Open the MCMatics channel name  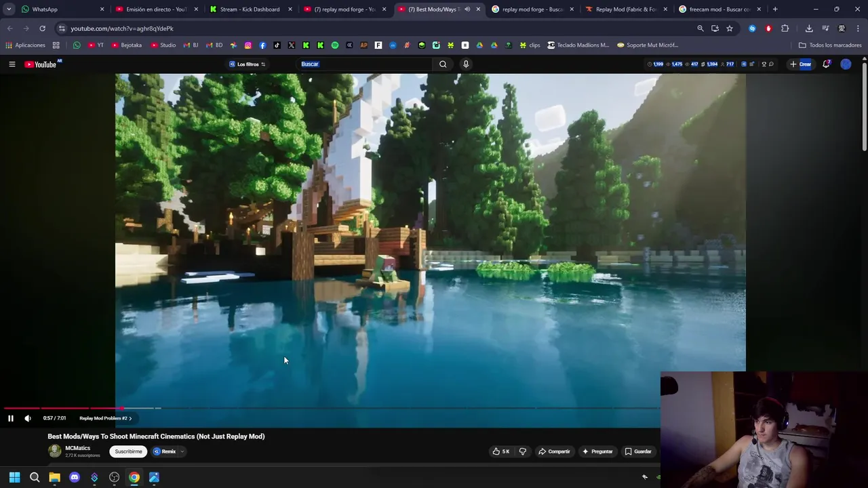(x=77, y=448)
